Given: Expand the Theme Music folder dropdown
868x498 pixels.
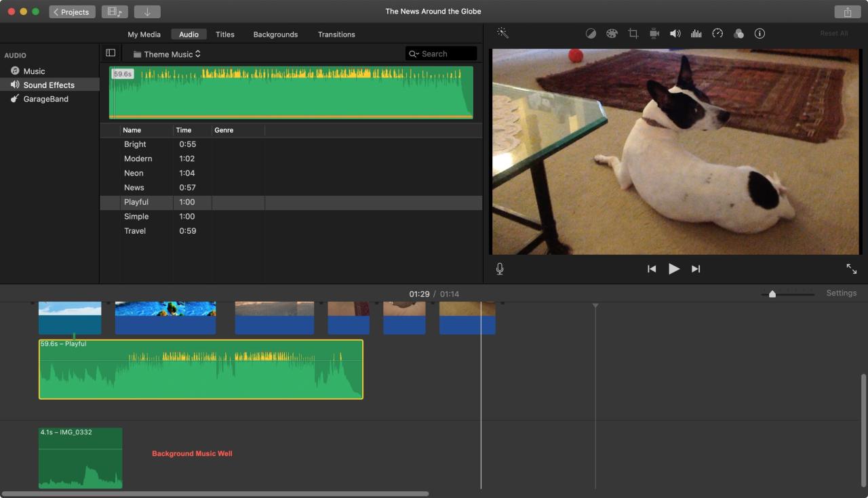Looking at the screenshot, I should (167, 54).
